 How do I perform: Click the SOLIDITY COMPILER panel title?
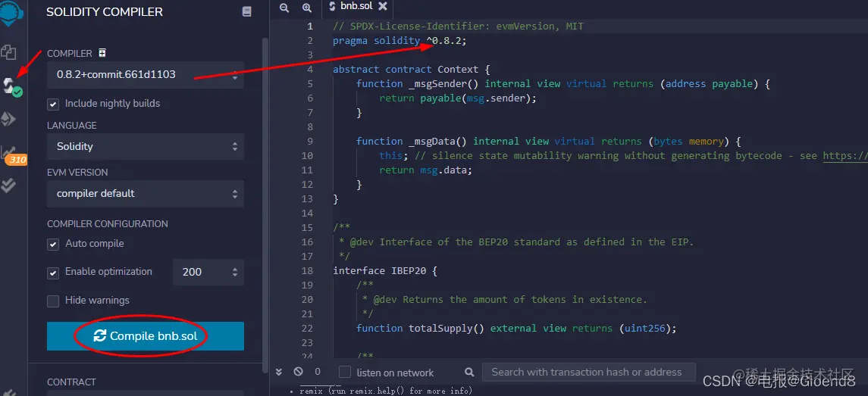point(105,11)
